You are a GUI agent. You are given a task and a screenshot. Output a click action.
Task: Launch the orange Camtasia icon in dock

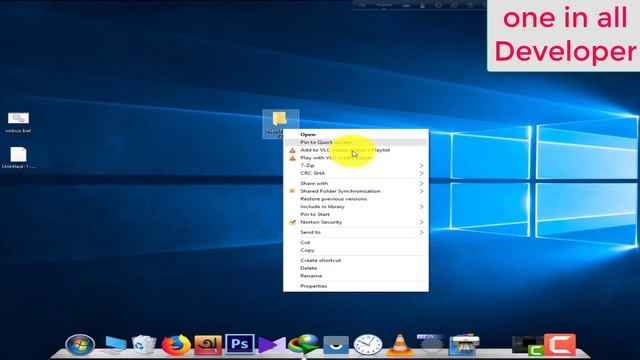[x=560, y=345]
